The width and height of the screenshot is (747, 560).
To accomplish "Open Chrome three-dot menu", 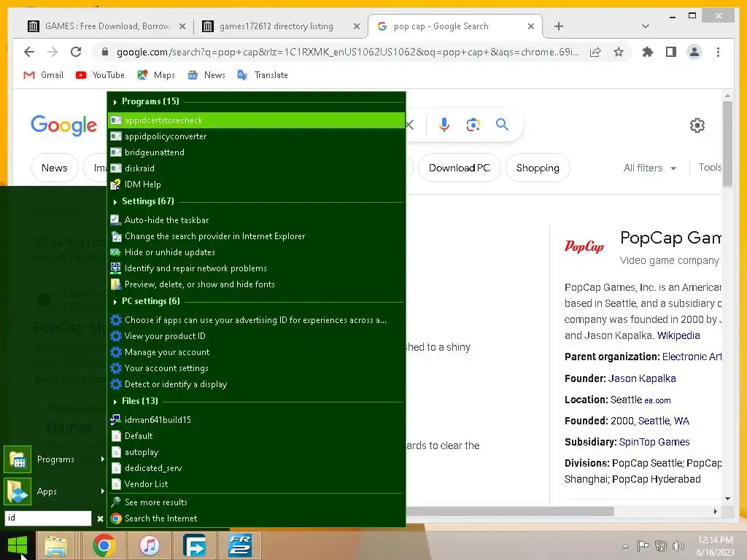I will (718, 52).
